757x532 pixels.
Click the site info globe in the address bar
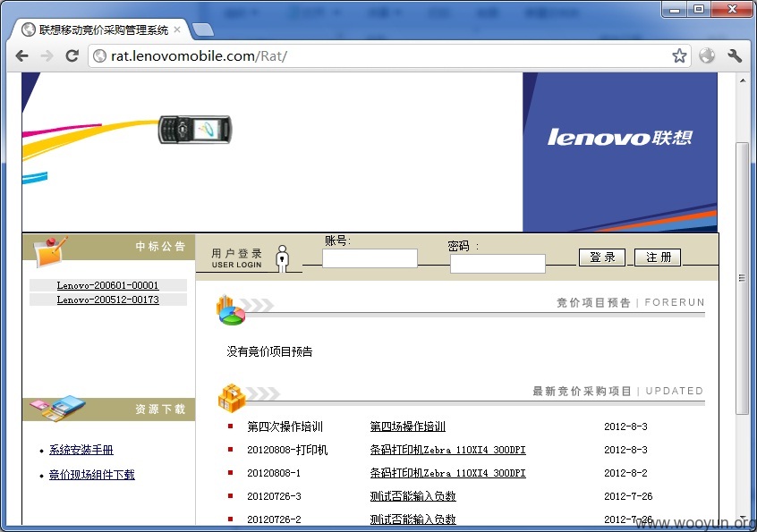coord(99,56)
